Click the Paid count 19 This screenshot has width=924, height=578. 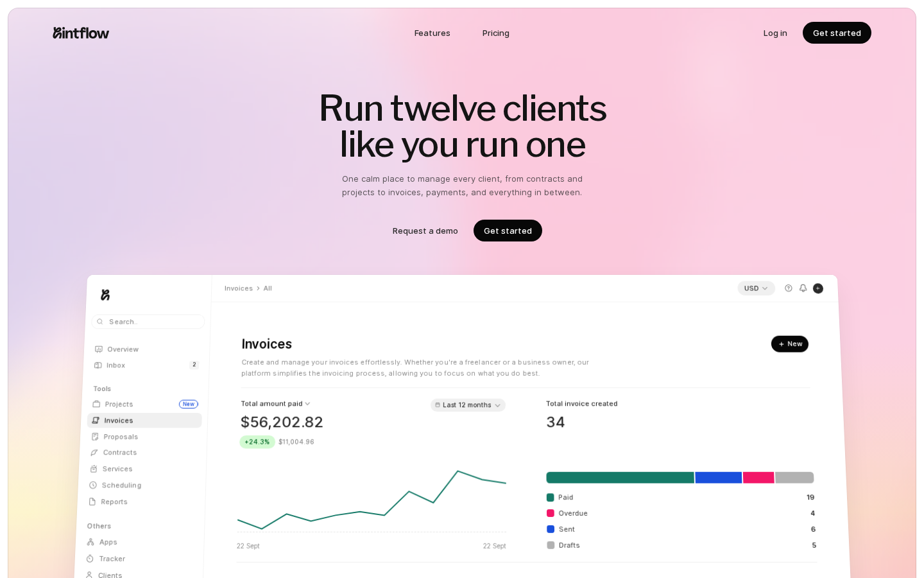[810, 497]
